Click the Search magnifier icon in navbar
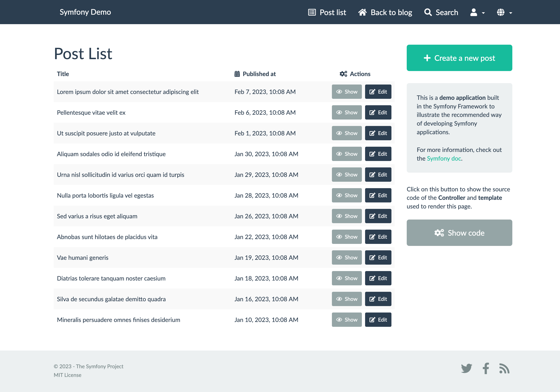560x392 pixels. point(428,12)
